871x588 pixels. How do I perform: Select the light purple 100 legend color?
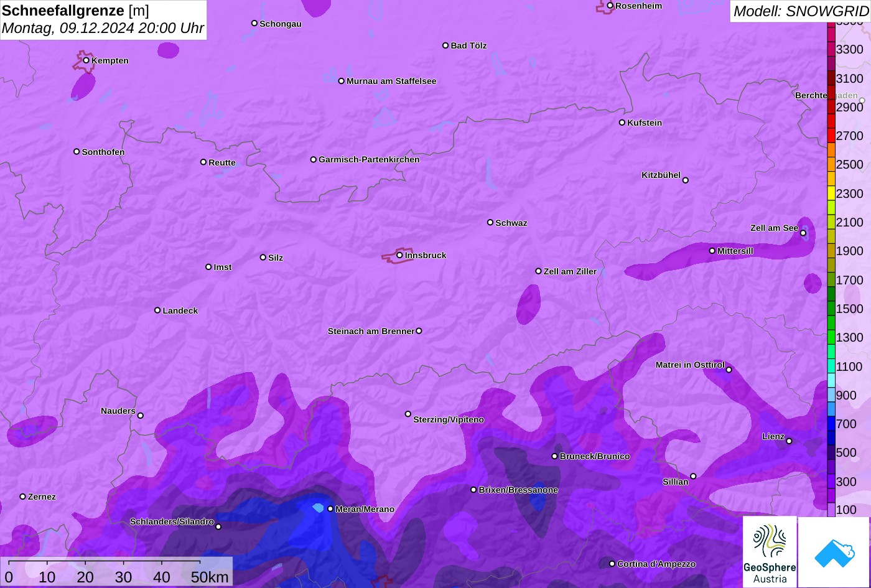pos(831,510)
